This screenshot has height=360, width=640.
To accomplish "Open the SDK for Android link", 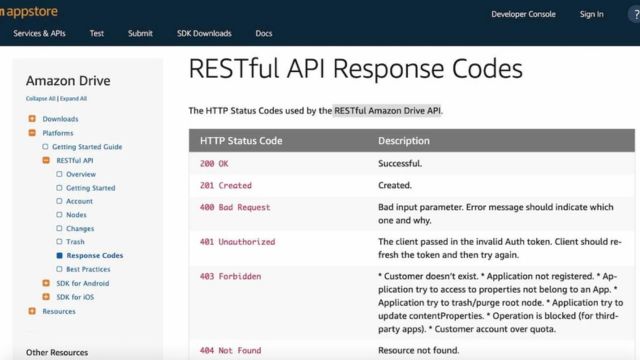I will pyautogui.click(x=82, y=283).
